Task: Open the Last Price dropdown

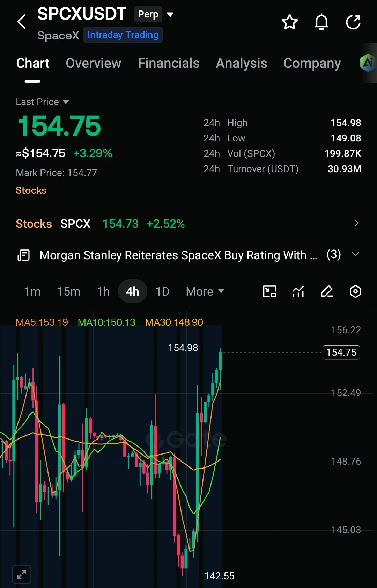Action: [42, 102]
